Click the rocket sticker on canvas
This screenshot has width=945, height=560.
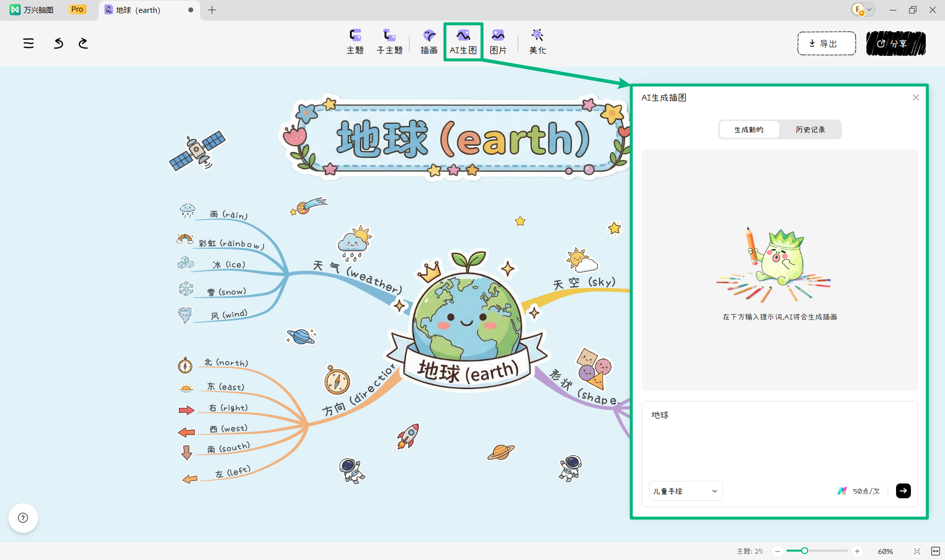pyautogui.click(x=408, y=437)
